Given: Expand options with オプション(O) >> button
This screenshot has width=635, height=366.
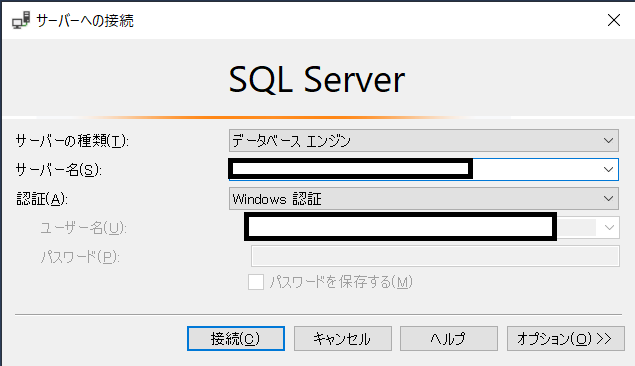Looking at the screenshot, I should (565, 338).
